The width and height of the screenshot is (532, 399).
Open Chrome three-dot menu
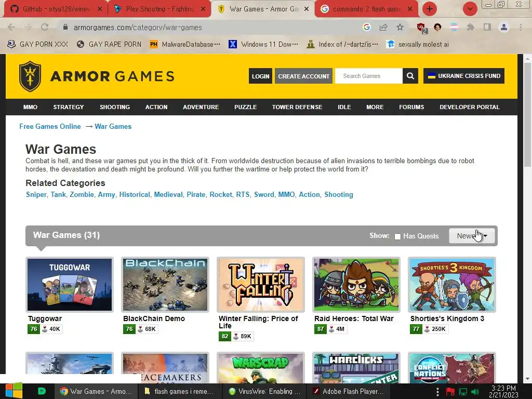point(521,27)
